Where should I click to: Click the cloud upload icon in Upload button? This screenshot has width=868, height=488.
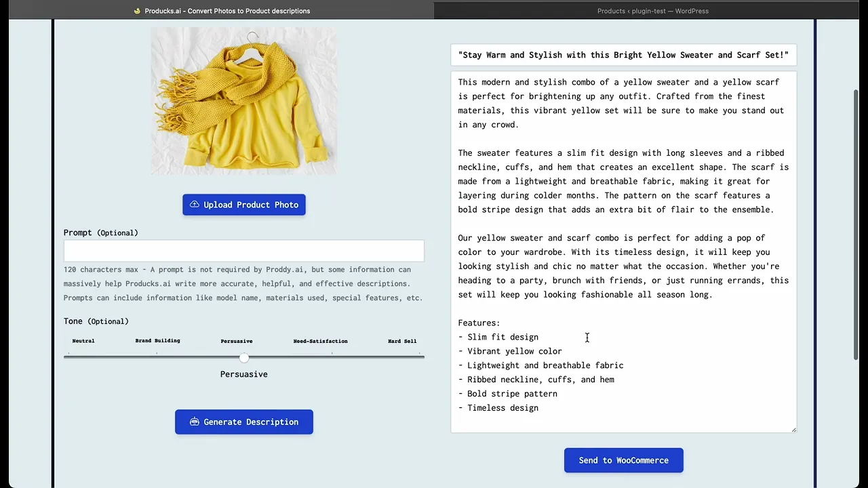tap(195, 205)
